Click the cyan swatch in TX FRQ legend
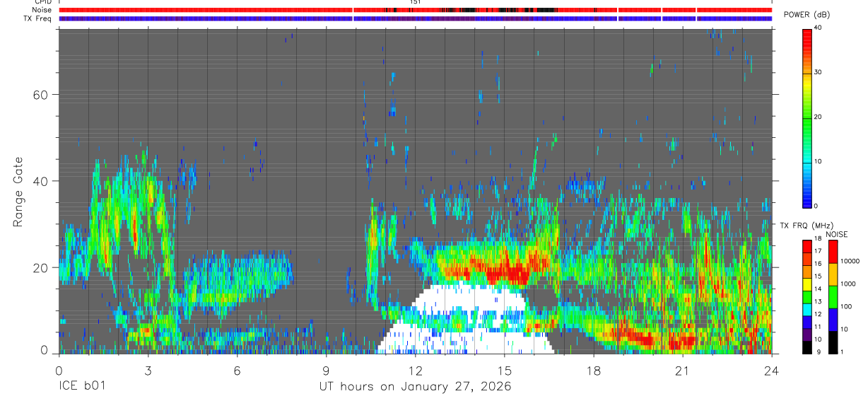 (807, 310)
